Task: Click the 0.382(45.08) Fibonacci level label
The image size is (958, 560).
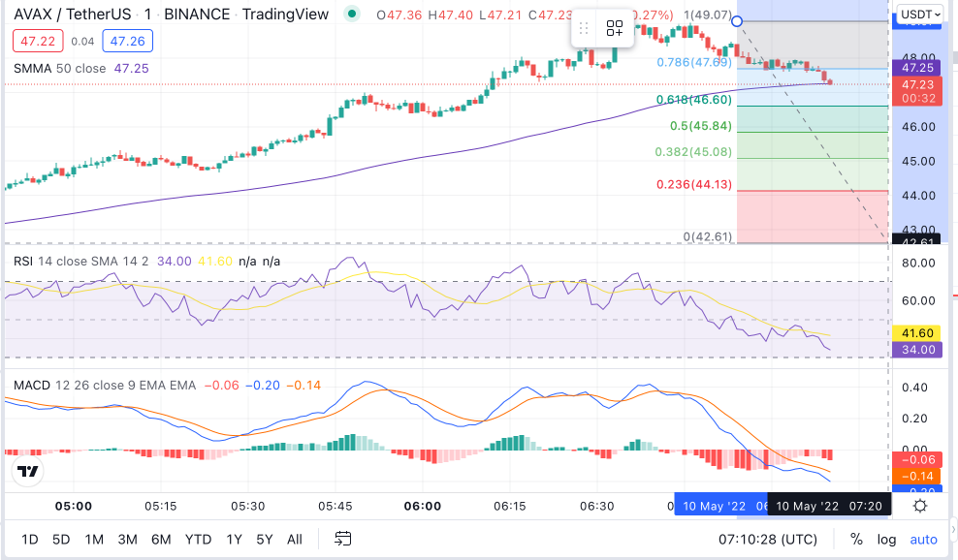Action: click(693, 151)
